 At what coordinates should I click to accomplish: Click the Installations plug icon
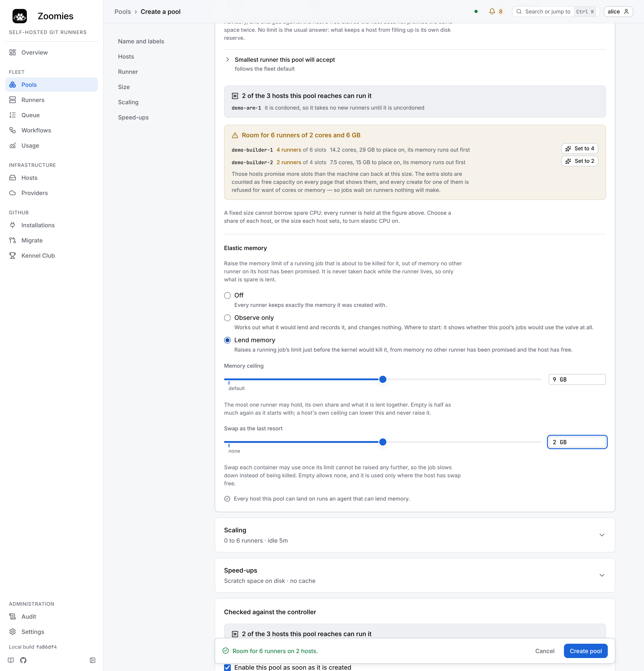point(13,225)
